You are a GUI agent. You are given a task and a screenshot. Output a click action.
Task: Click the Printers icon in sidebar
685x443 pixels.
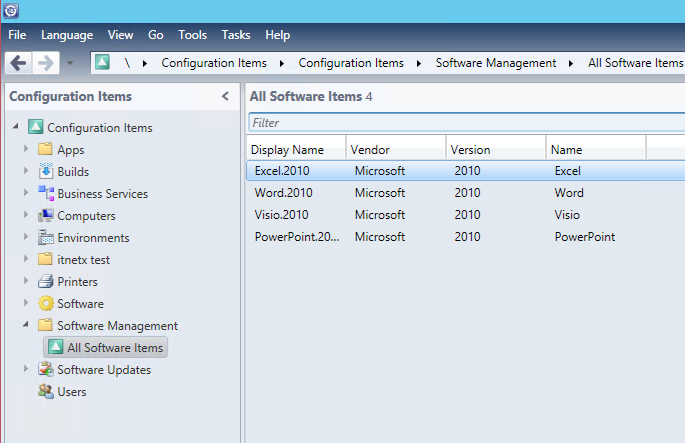coord(45,282)
